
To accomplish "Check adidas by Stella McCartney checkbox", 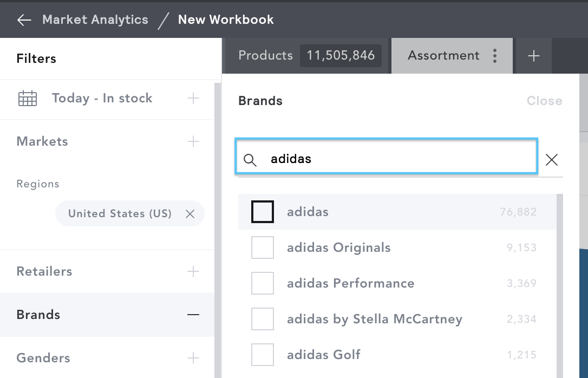I will [263, 319].
